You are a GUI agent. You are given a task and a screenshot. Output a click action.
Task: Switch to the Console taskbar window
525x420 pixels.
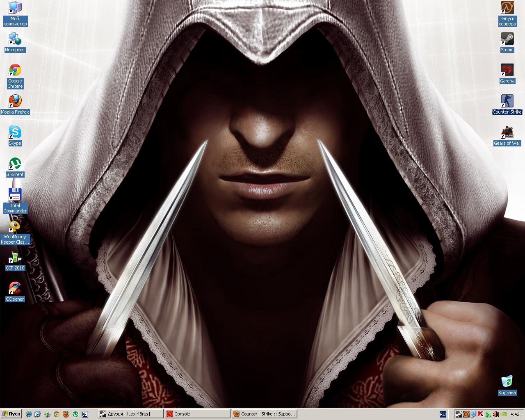pyautogui.click(x=197, y=414)
